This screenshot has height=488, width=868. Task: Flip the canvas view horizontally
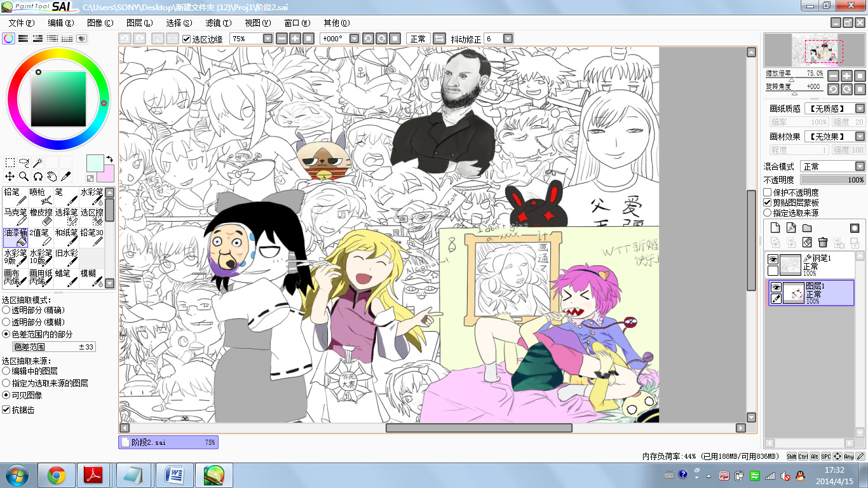pyautogui.click(x=439, y=39)
